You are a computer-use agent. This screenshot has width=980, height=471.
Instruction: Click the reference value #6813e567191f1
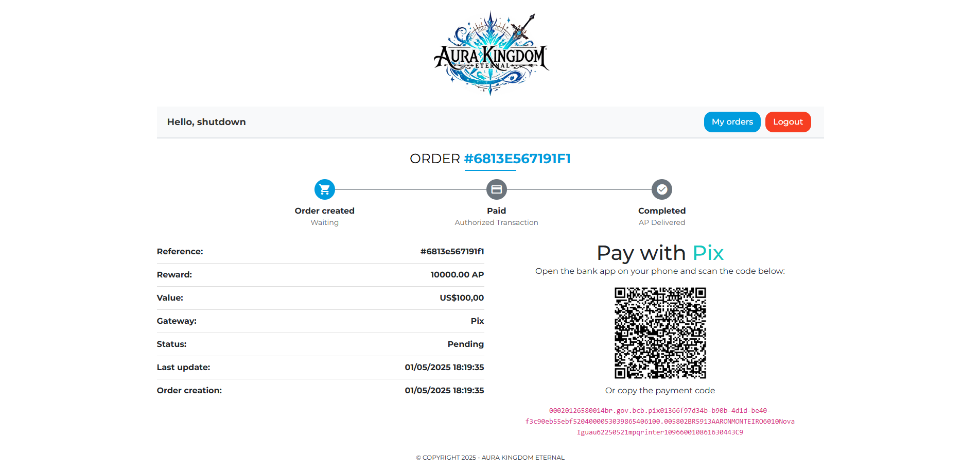click(452, 251)
